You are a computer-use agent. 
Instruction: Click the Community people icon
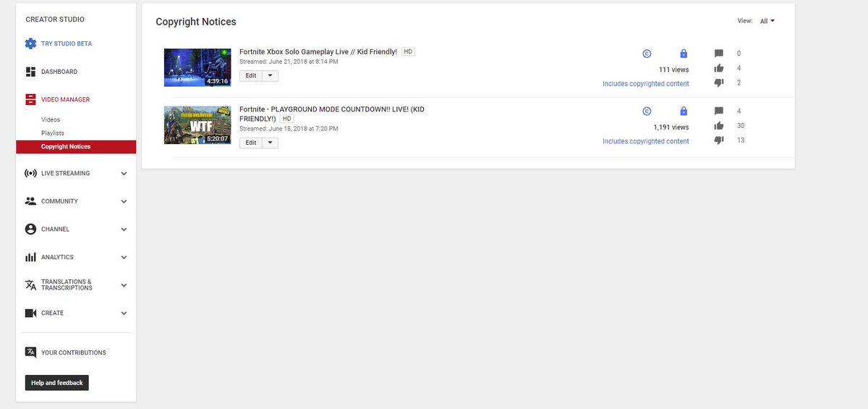point(30,201)
